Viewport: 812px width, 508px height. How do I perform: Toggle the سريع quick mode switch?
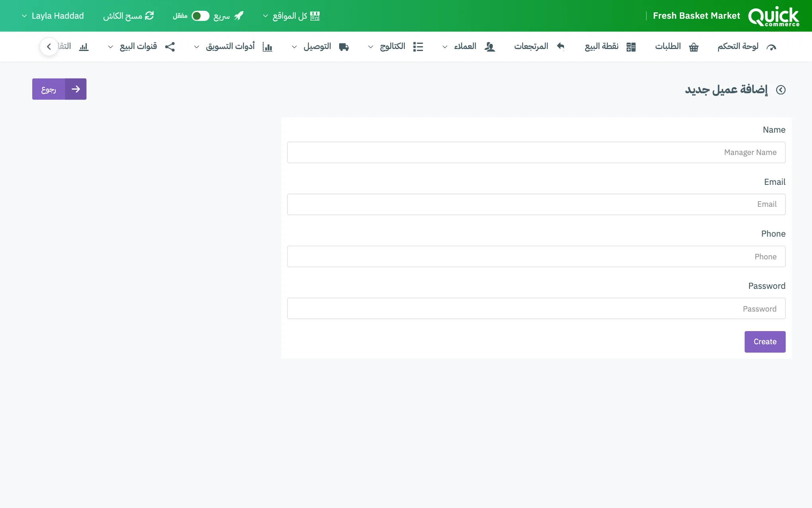(x=200, y=16)
